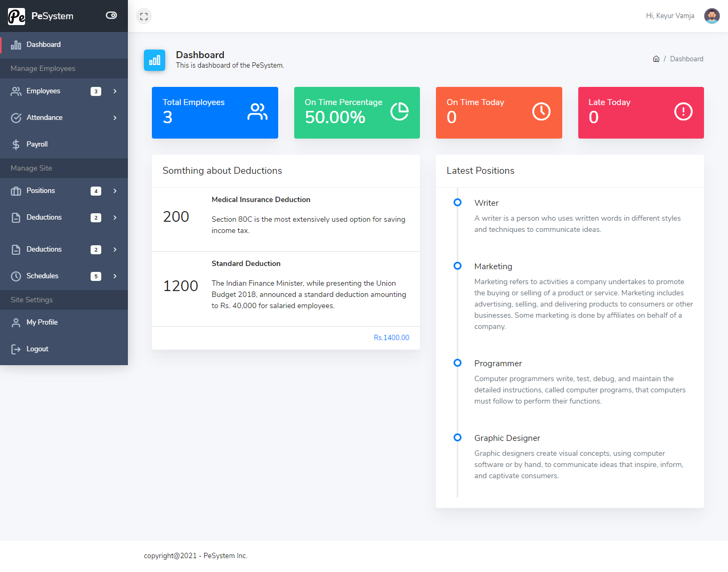This screenshot has width=728, height=572.
Task: Toggle the sidebar collapse switch
Action: (111, 15)
